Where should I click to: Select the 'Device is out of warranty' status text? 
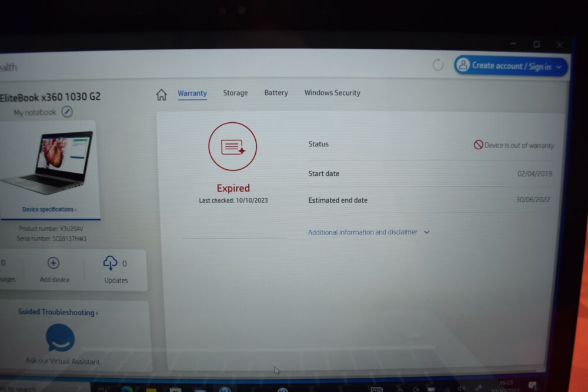pos(519,145)
